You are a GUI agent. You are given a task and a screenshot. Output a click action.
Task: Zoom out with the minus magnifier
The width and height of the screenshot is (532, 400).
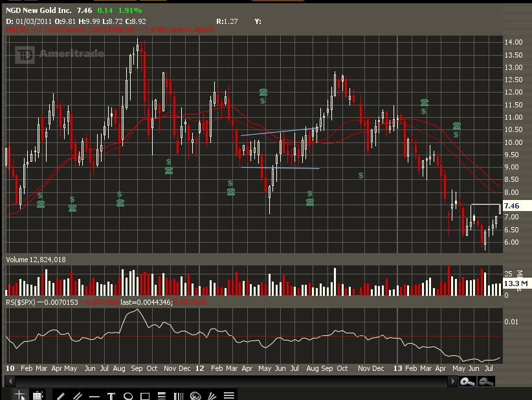click(x=485, y=382)
